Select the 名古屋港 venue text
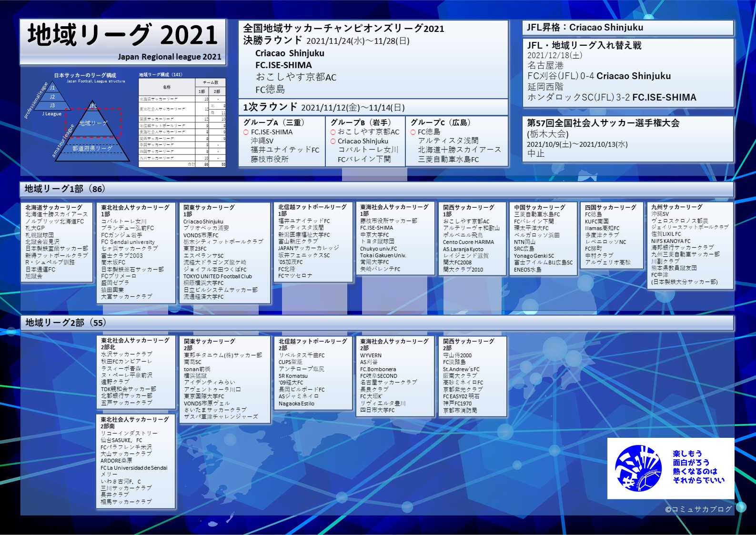756x535 pixels. point(545,65)
